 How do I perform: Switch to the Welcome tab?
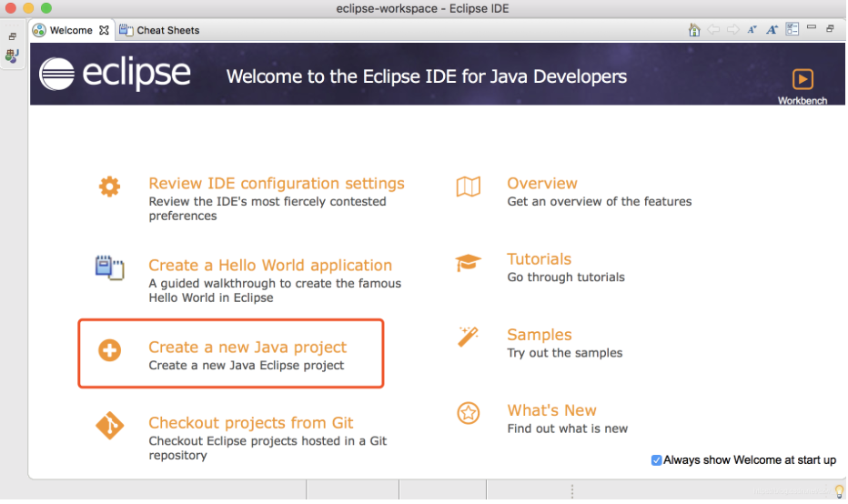point(70,30)
